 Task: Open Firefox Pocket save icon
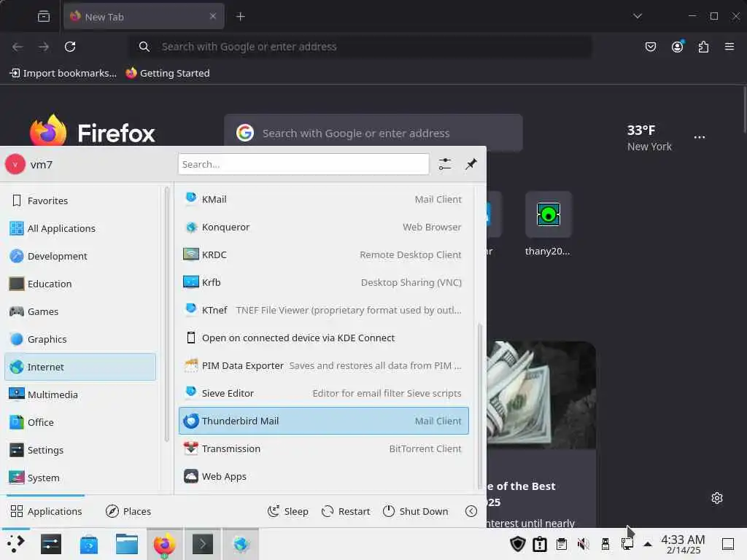(650, 47)
